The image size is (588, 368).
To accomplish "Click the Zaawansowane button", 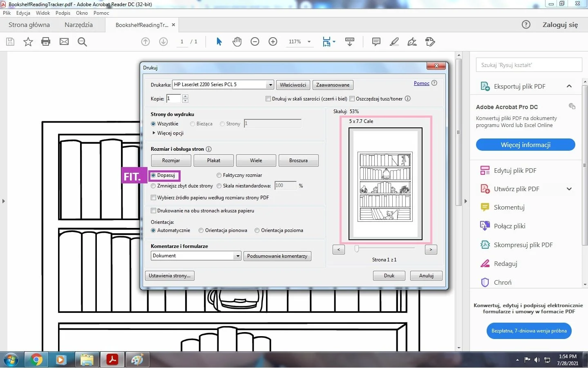I will [333, 85].
